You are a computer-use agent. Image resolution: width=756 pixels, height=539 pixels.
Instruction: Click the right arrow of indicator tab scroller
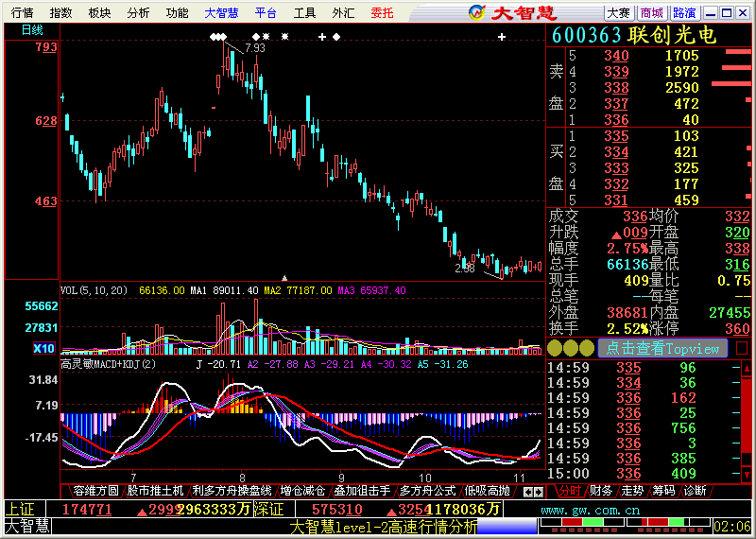[539, 493]
